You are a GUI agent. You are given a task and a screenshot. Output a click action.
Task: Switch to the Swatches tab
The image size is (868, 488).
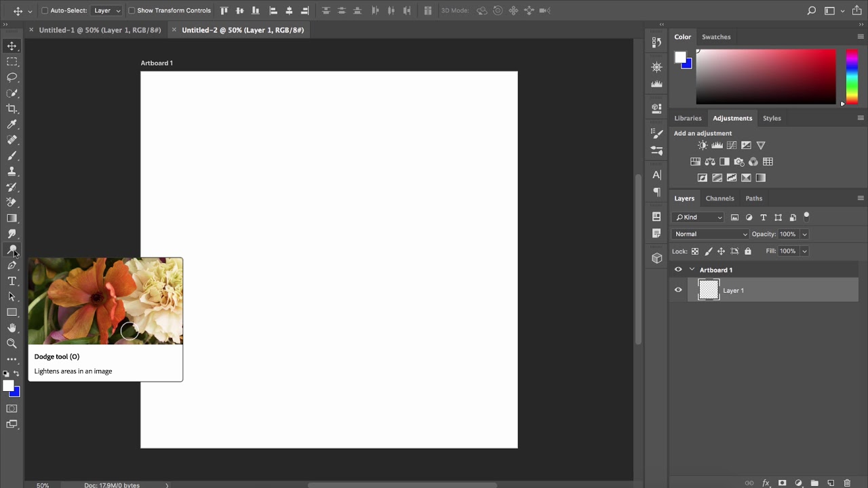click(x=716, y=37)
